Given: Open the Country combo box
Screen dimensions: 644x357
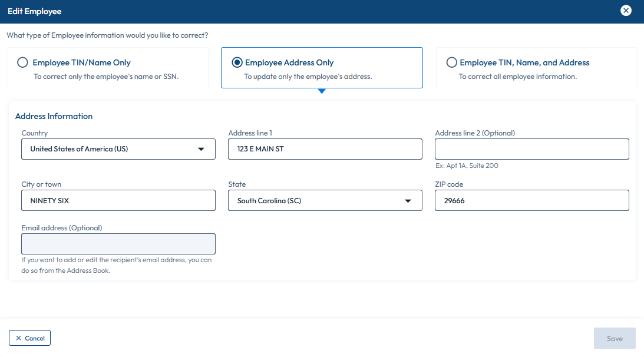Looking at the screenshot, I should [118, 149].
